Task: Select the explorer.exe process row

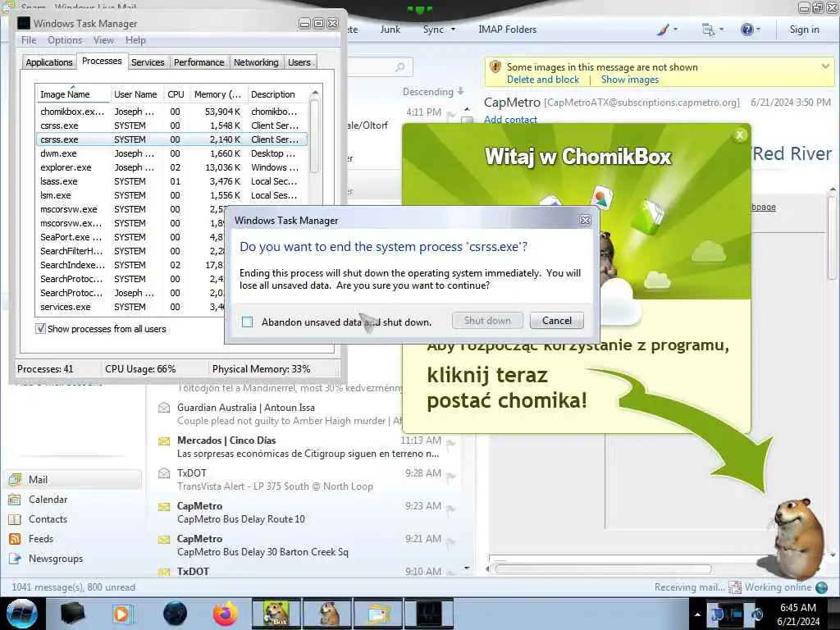Action: 171,167
